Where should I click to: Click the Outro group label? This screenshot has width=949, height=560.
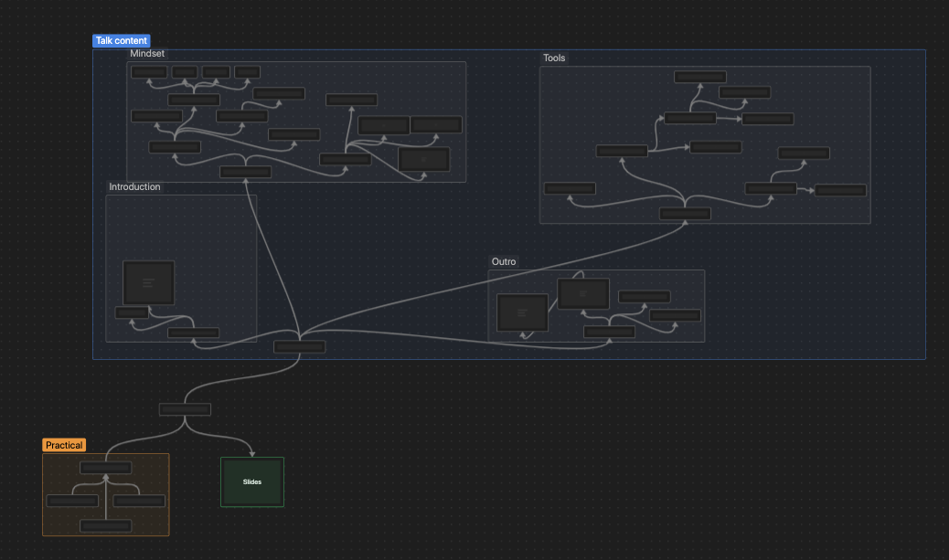click(x=504, y=262)
